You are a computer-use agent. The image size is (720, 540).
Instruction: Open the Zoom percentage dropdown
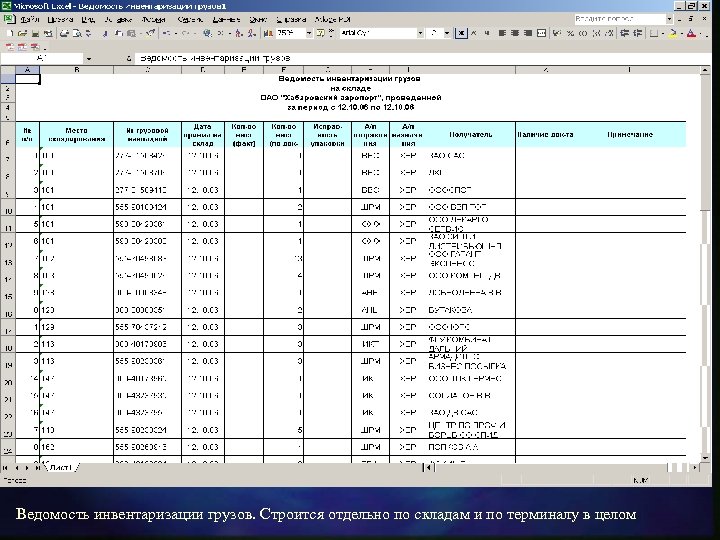click(309, 33)
